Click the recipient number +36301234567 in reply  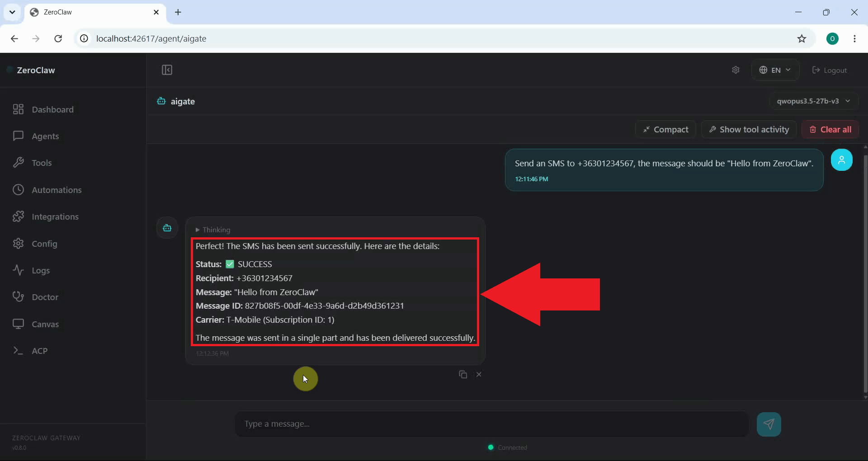point(264,278)
